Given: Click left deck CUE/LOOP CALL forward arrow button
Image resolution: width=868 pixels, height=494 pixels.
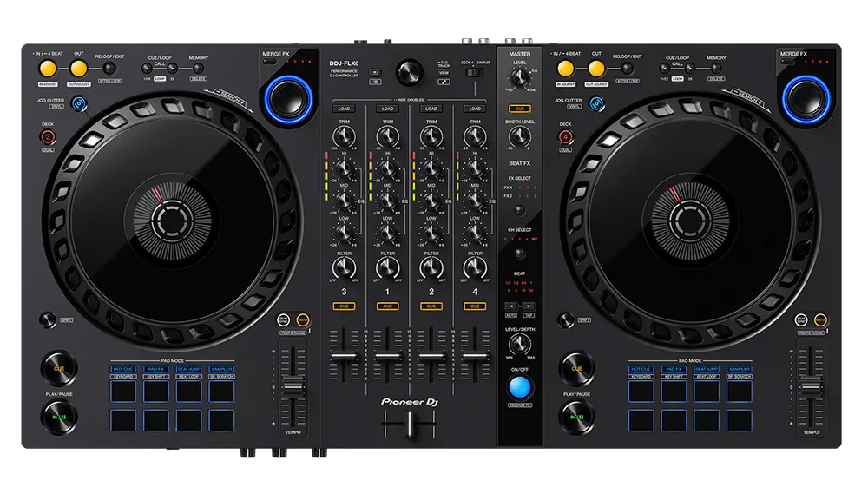Looking at the screenshot, I should 172,69.
